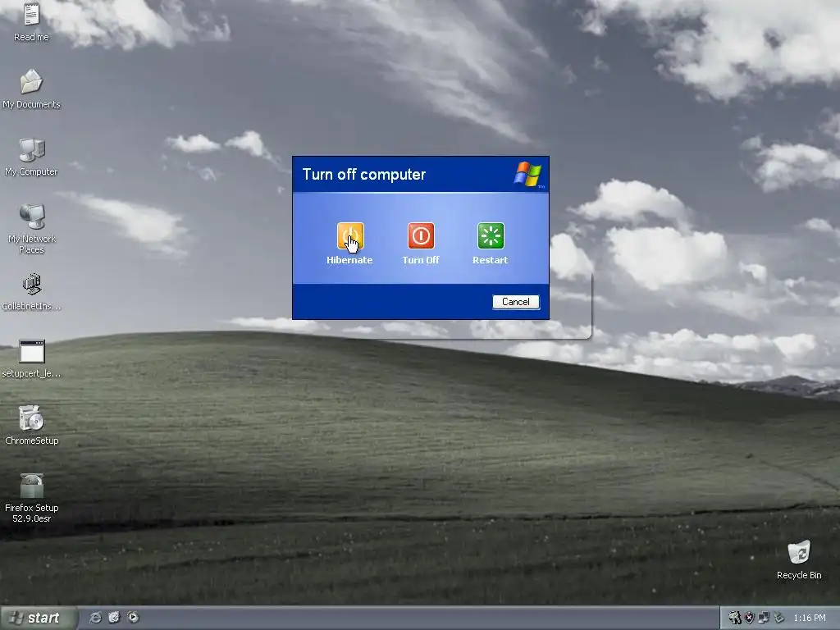Click the green Restart icon
This screenshot has width=840, height=630.
491,236
